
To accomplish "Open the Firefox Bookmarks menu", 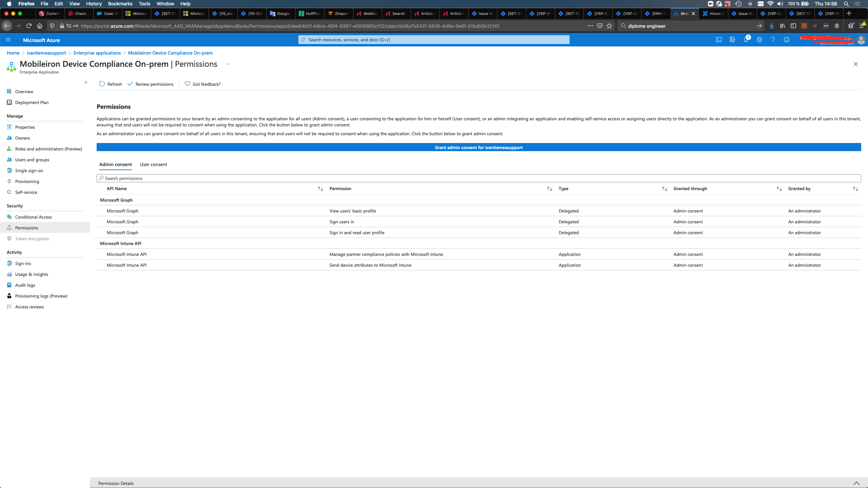I will [120, 4].
